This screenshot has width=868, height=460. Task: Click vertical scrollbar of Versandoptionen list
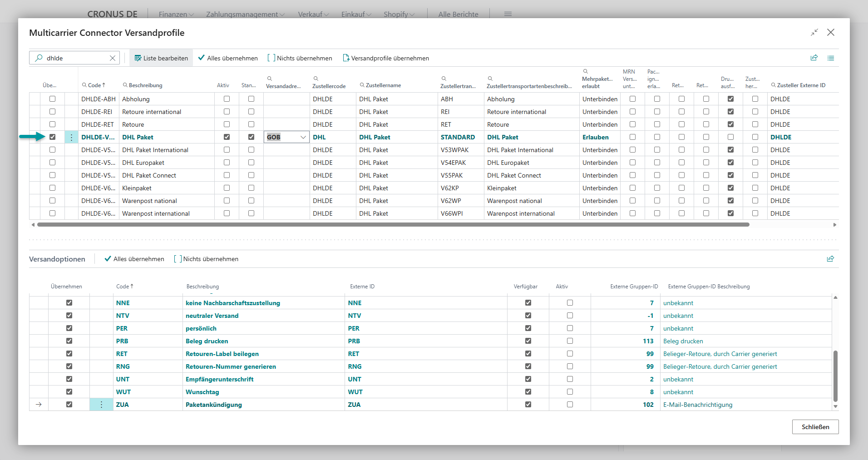pos(835,376)
